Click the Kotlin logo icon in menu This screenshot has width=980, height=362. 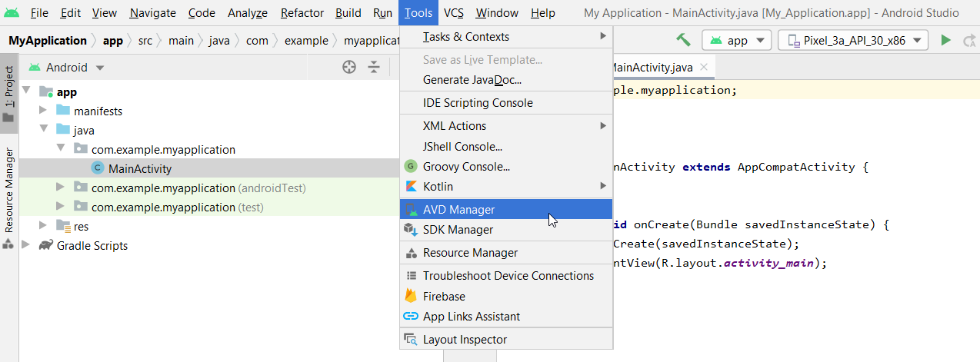tap(410, 187)
